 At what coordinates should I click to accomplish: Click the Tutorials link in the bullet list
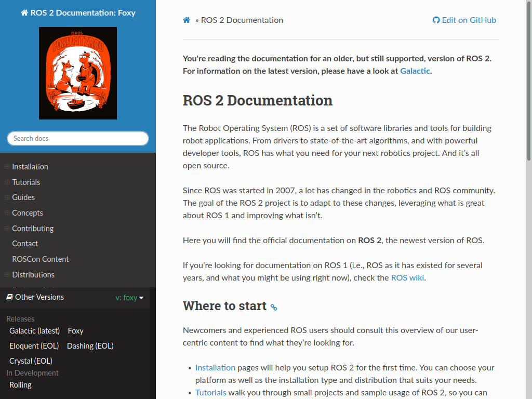[x=211, y=393]
